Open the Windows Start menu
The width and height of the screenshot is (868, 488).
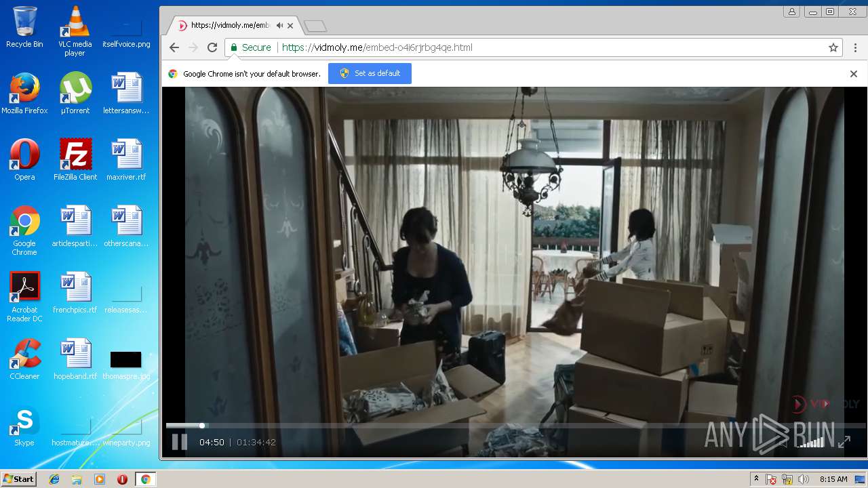(18, 479)
